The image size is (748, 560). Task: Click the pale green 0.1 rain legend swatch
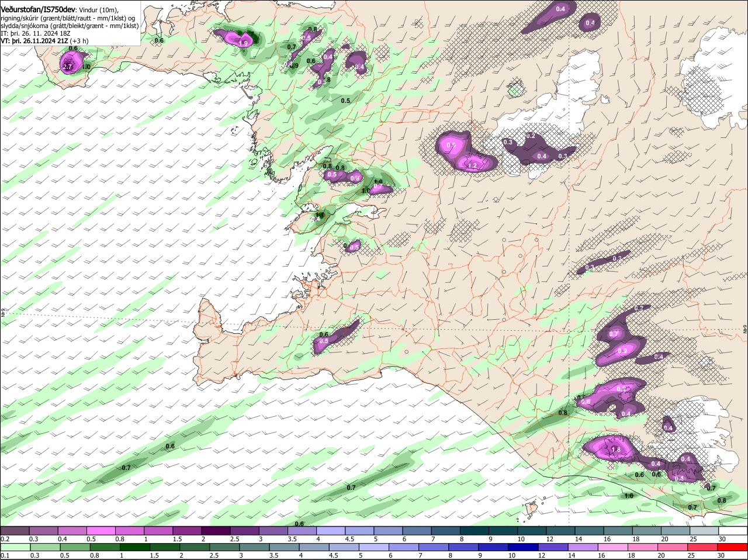pos(15,547)
